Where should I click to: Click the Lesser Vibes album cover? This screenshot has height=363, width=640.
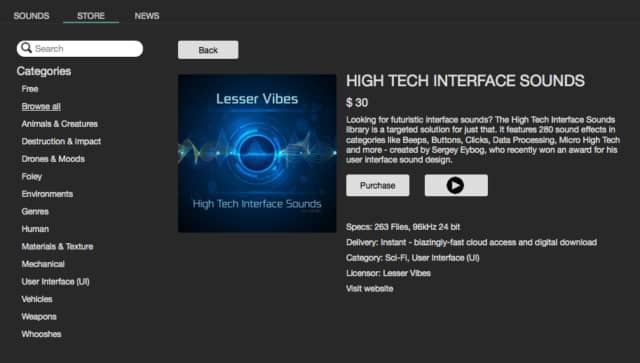pyautogui.click(x=257, y=154)
